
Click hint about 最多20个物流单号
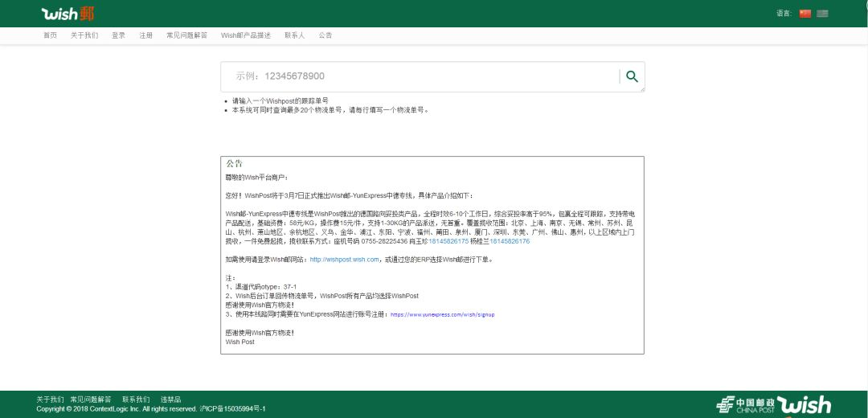330,110
